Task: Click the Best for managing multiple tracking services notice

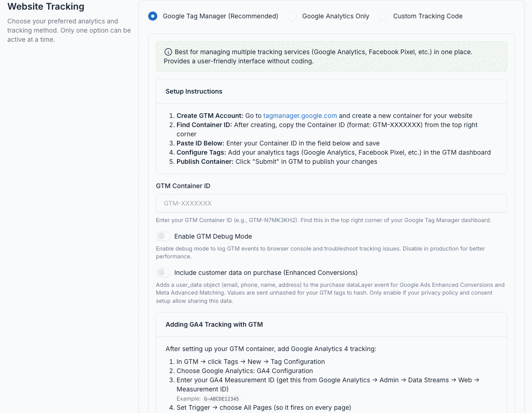Action: (x=332, y=56)
